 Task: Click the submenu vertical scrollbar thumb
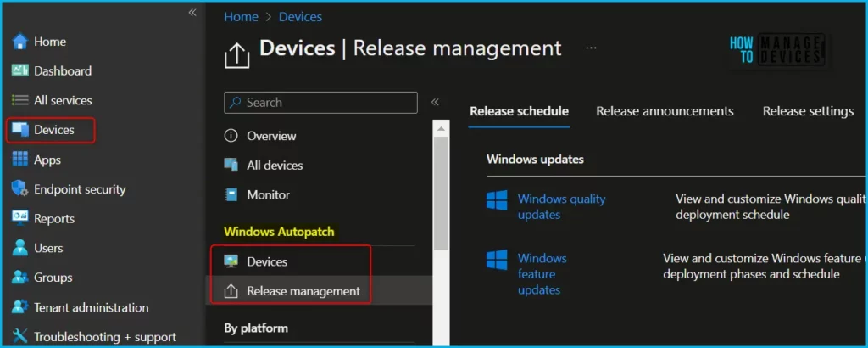coord(441,195)
